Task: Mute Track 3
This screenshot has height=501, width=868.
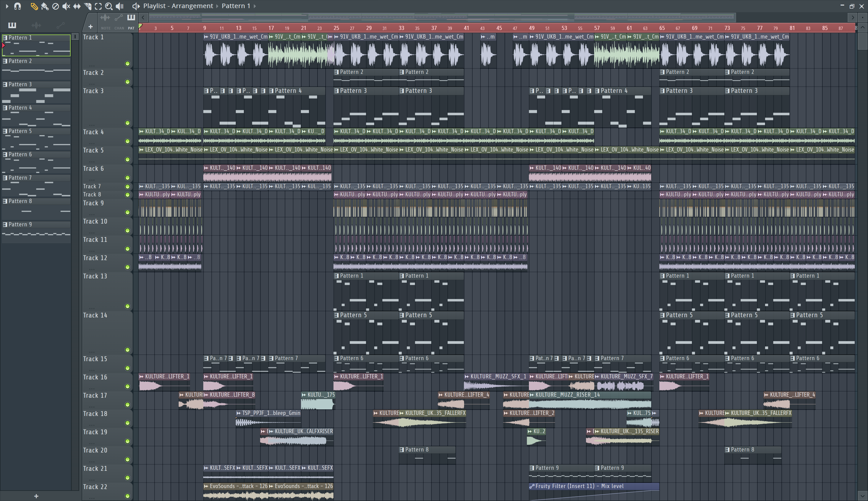Action: 127,123
